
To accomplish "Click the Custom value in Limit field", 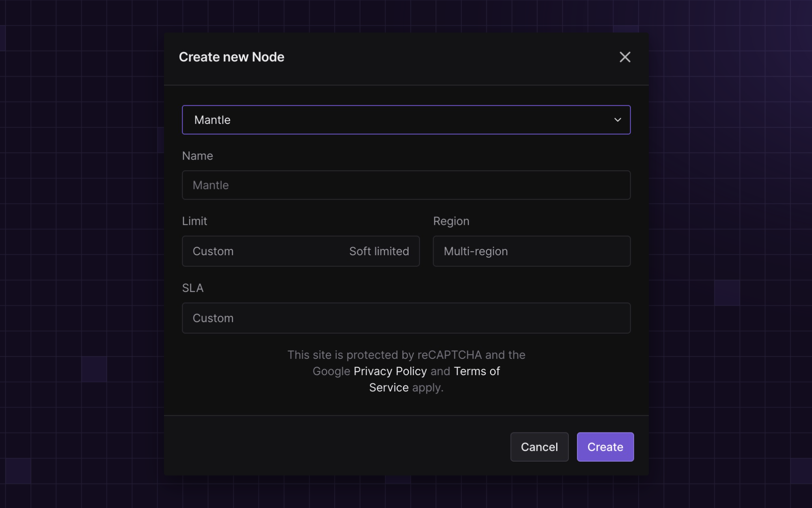I will 213,251.
